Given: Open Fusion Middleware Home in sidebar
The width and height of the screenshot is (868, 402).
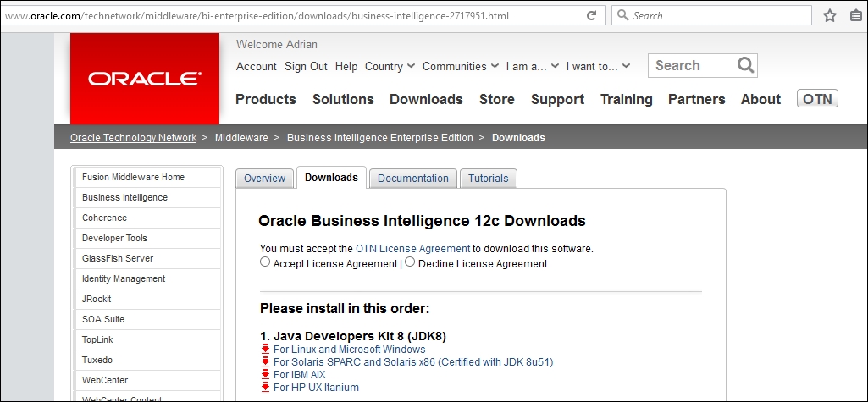Looking at the screenshot, I should click(148, 177).
